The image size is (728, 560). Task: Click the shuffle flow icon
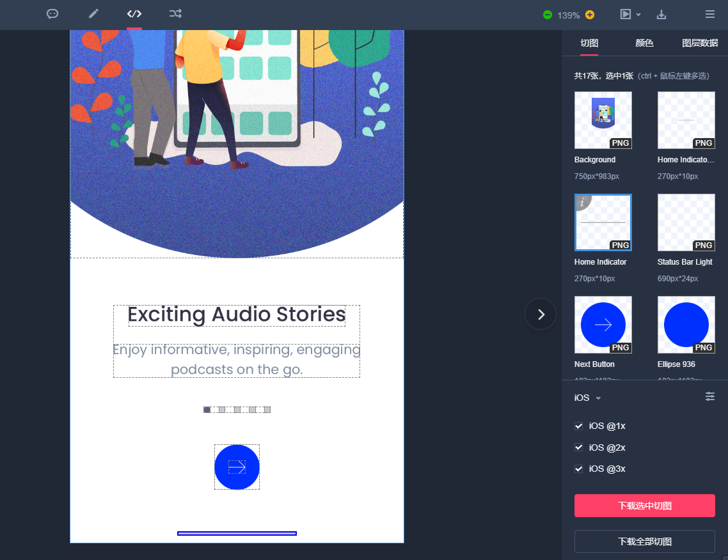point(175,14)
